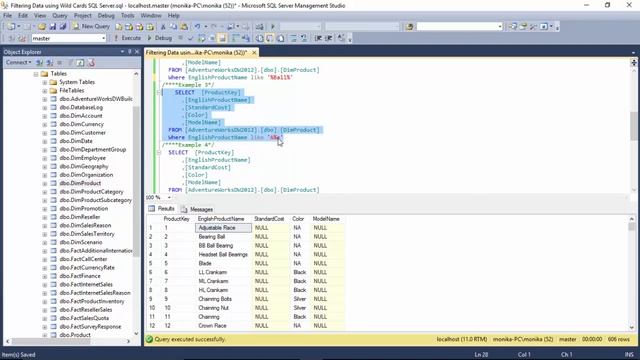This screenshot has height=360, width=640.
Task: Click the Disconnect icon in Object Explorer
Action: click(x=50, y=62)
